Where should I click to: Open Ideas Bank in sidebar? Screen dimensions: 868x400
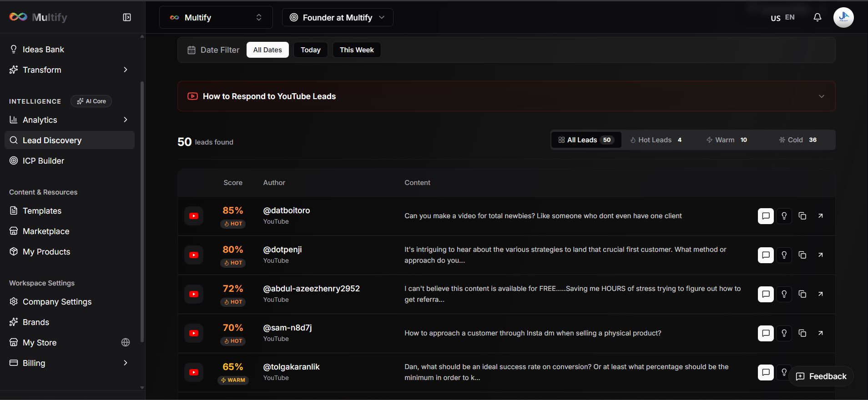pyautogui.click(x=70, y=49)
